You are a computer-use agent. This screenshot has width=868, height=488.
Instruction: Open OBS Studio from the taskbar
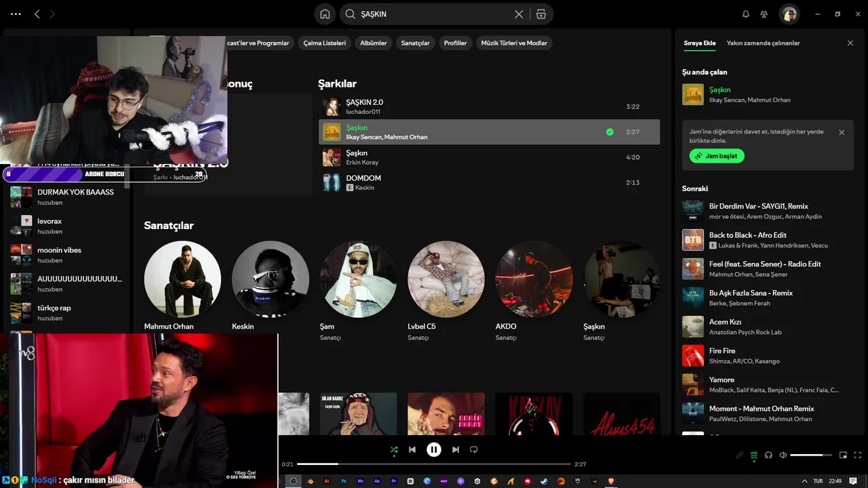pyautogui.click(x=293, y=481)
